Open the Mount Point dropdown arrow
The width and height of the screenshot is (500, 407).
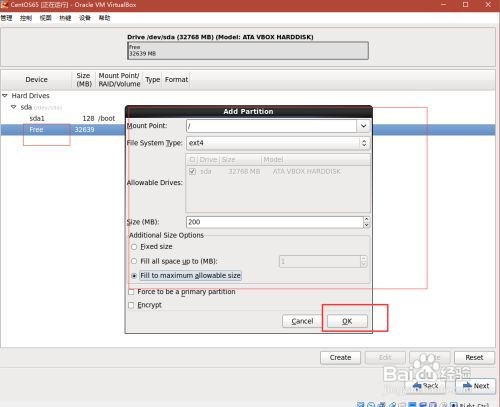pyautogui.click(x=363, y=126)
